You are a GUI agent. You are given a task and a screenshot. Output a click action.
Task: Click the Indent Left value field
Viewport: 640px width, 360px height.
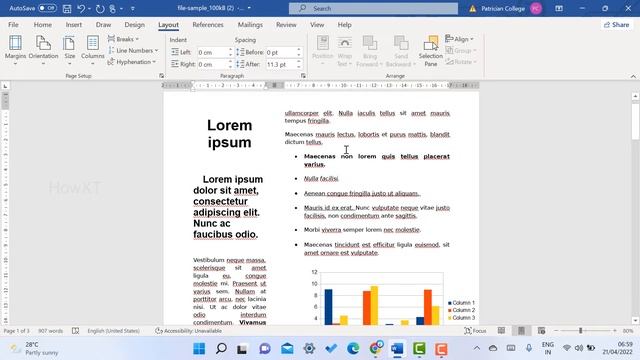coord(212,52)
